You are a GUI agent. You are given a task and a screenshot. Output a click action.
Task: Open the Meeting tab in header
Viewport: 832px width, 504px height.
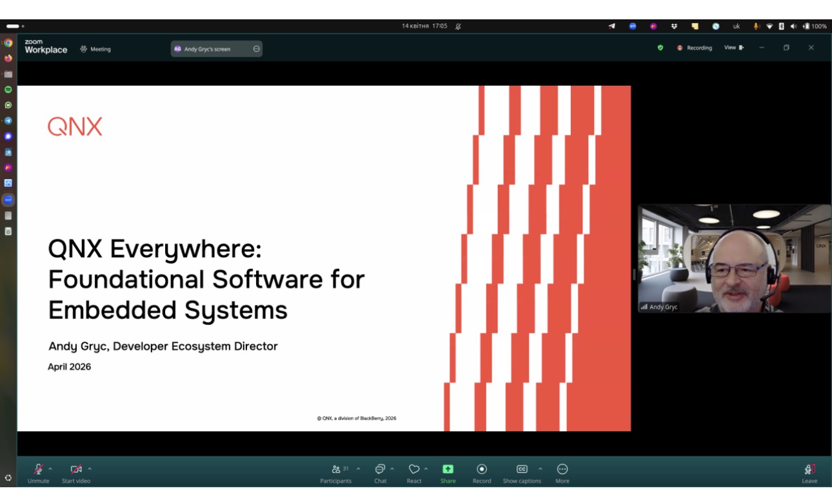tap(95, 49)
